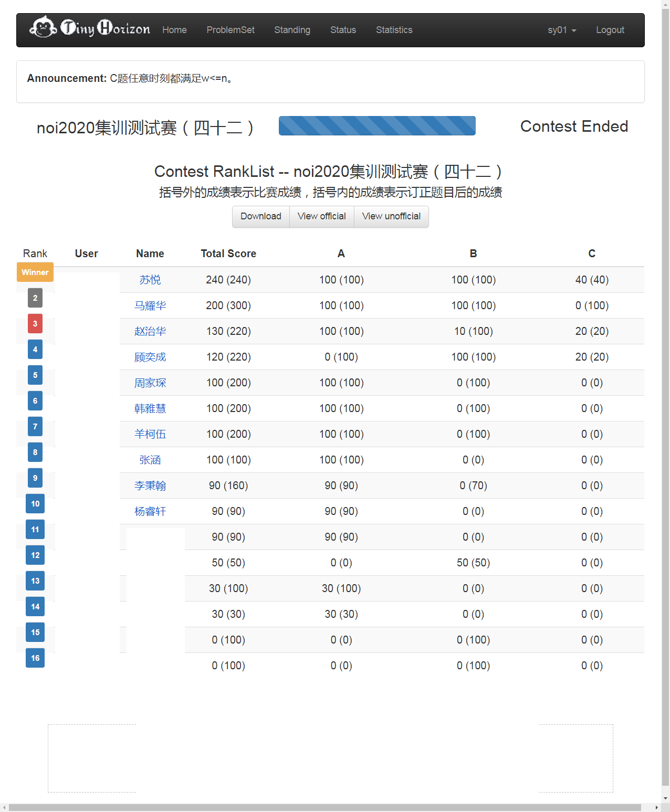The image size is (670, 812).
Task: Switch to View unofficial results
Action: click(x=391, y=216)
